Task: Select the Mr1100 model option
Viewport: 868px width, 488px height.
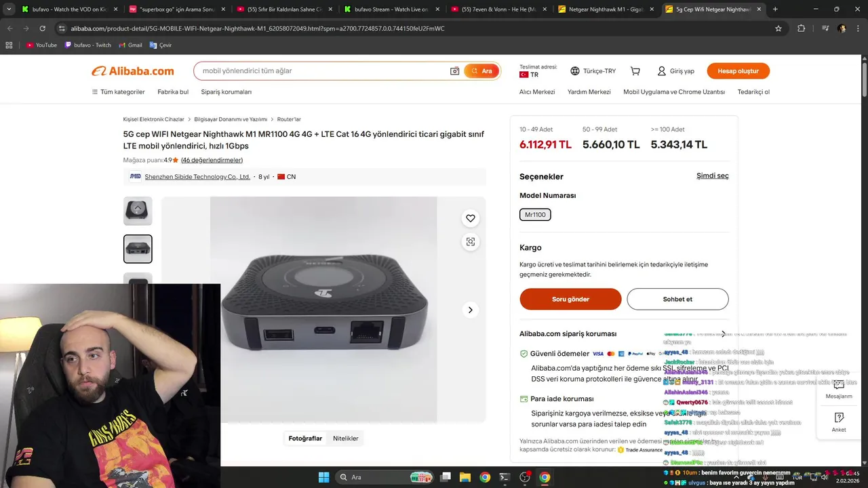Action: [535, 215]
